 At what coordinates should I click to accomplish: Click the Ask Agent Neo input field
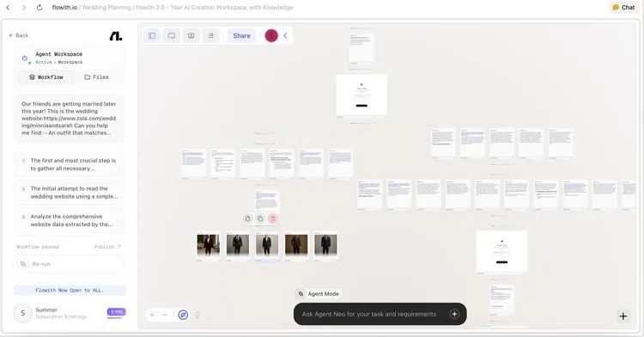[369, 314]
